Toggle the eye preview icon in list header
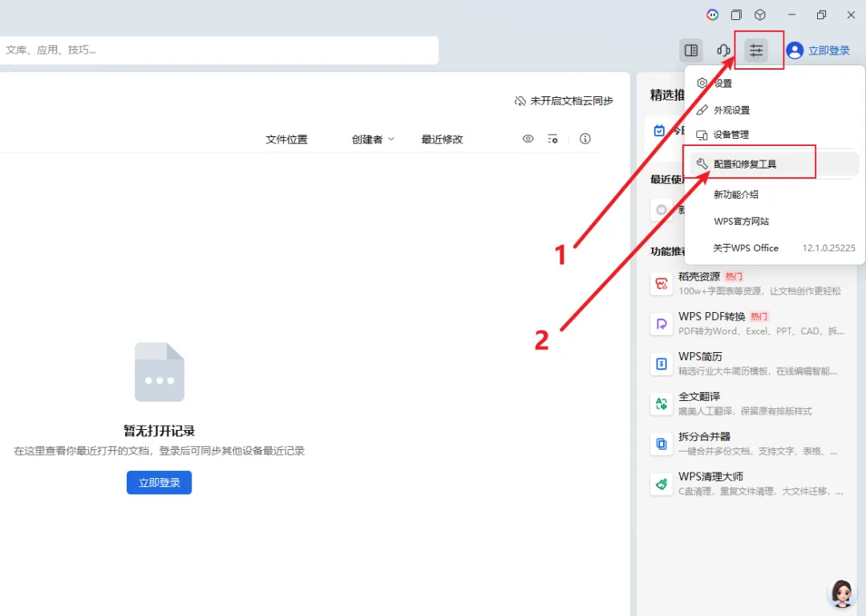This screenshot has width=866, height=616. (528, 139)
